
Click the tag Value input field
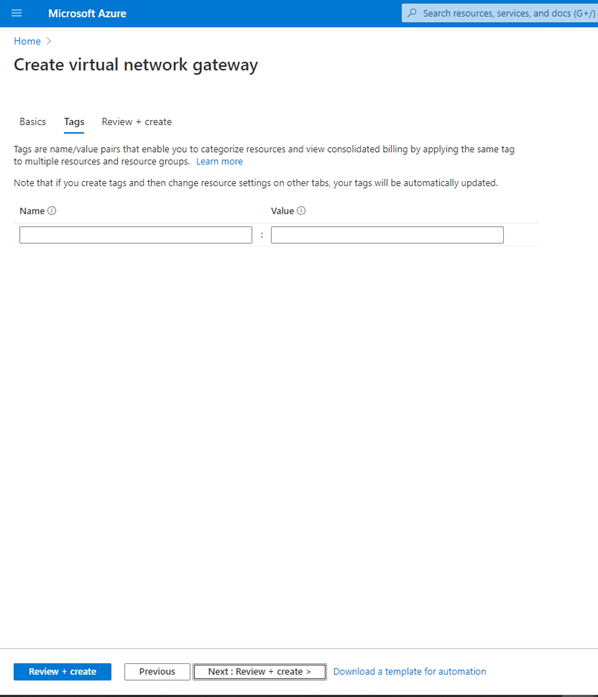click(387, 235)
